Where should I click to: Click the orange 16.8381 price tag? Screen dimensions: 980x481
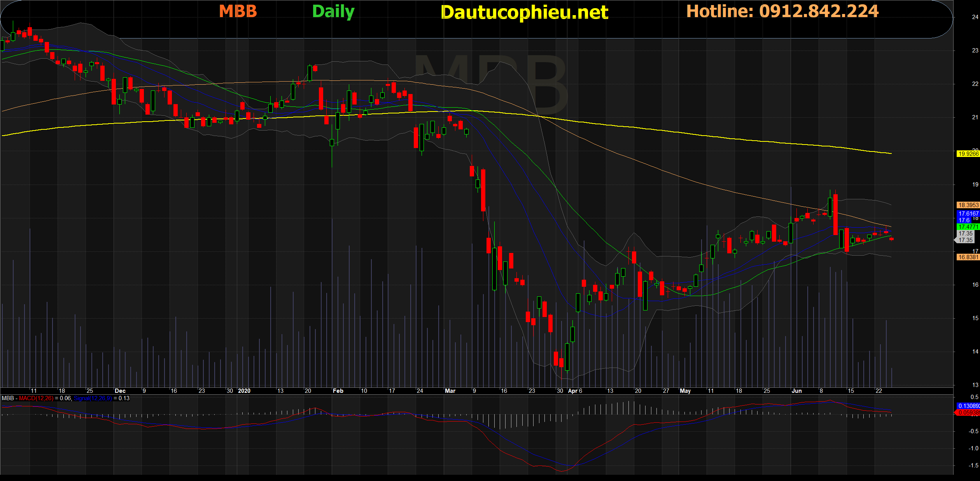click(x=968, y=257)
